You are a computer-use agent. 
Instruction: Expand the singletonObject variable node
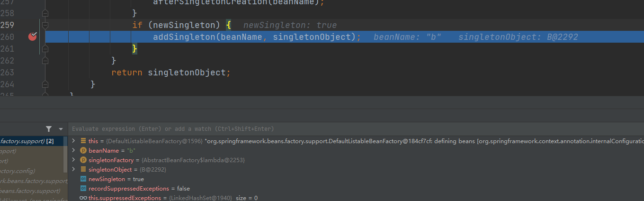click(73, 170)
